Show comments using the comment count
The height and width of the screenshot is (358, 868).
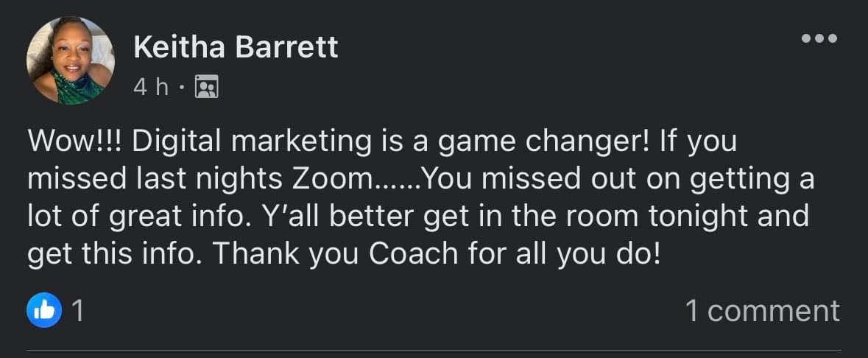tap(762, 311)
